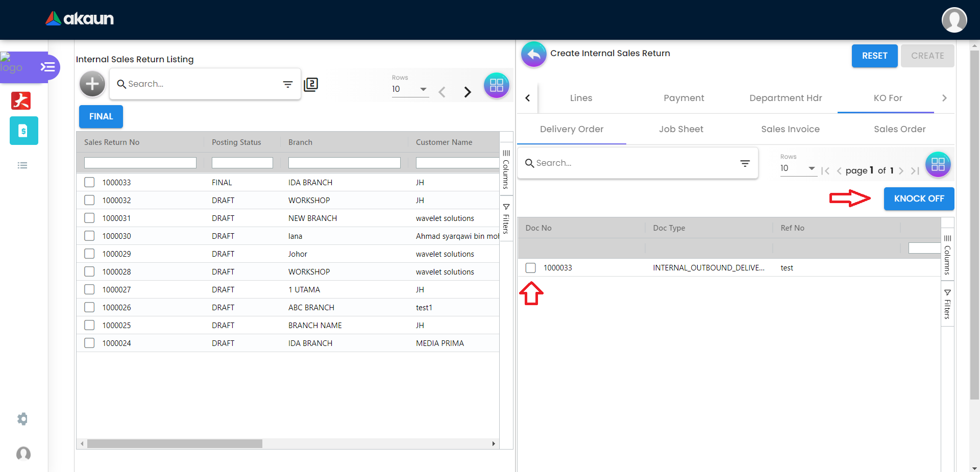Select checkbox for sales return 1000030
Image resolution: width=980 pixels, height=472 pixels.
[89, 236]
